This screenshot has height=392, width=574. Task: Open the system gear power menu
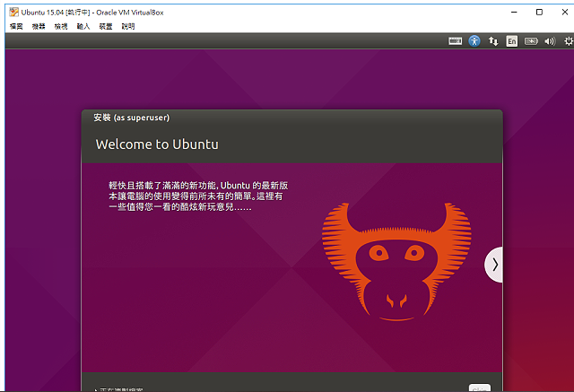click(x=569, y=41)
